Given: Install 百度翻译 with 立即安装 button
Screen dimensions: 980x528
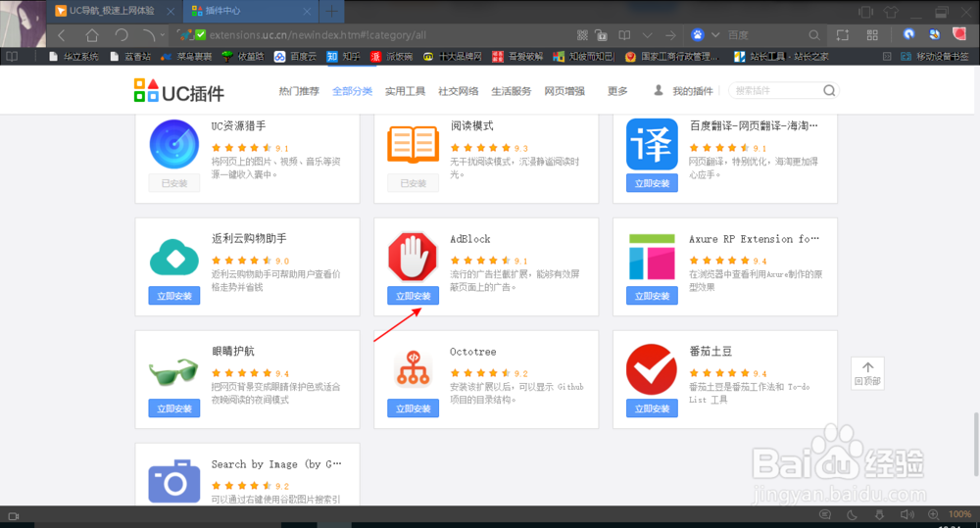Looking at the screenshot, I should point(652,183).
